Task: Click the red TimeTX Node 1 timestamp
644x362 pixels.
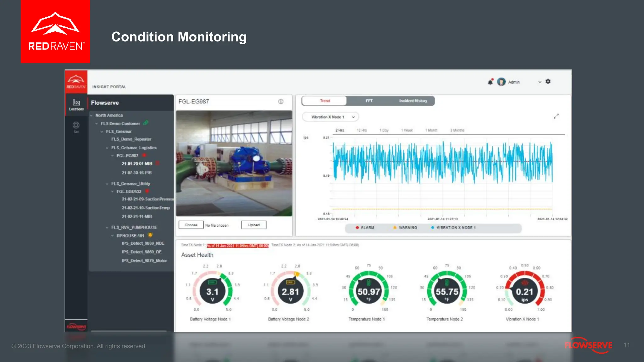Action: click(237, 245)
